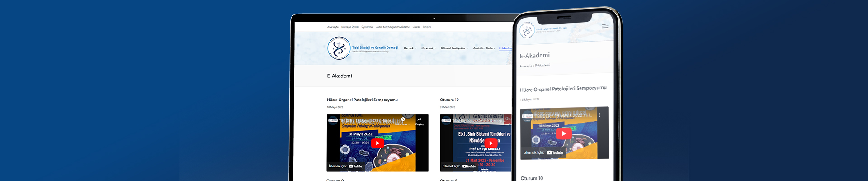Open the three-dot video options on the phone
This screenshot has height=181, width=868.
click(599, 115)
